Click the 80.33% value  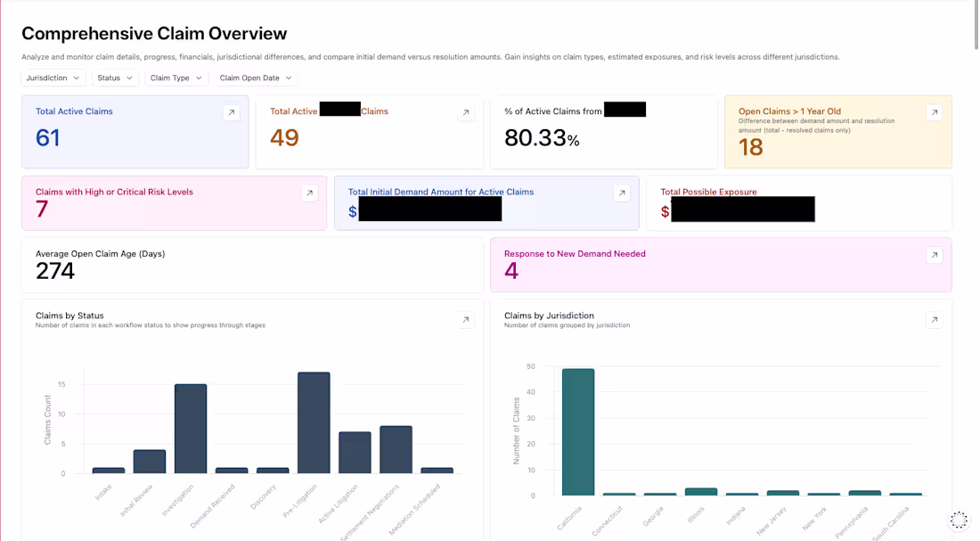pyautogui.click(x=542, y=138)
